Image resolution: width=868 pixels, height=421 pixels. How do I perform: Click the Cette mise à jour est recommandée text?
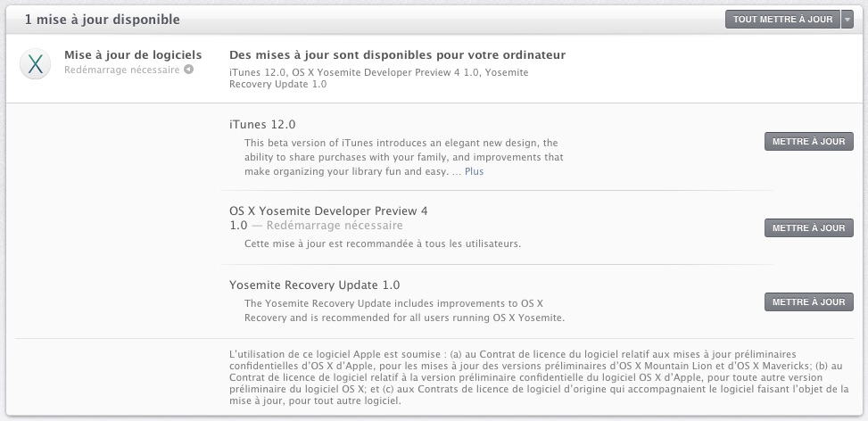[x=382, y=244]
